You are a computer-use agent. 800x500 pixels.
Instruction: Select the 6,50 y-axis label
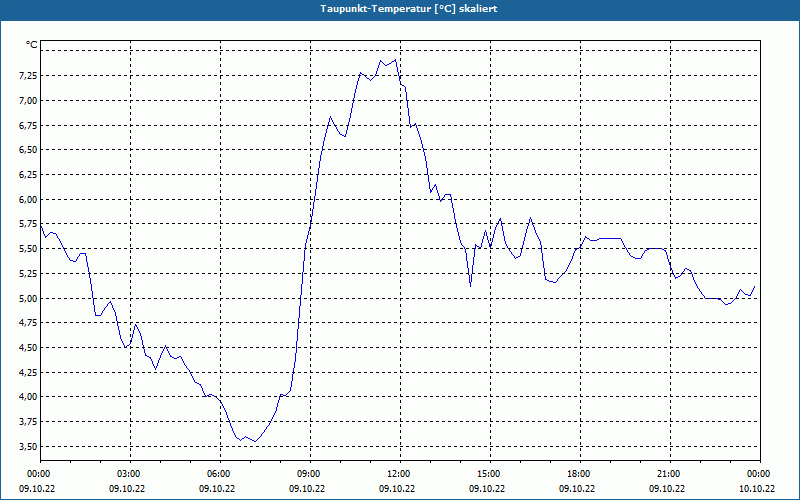coord(28,149)
